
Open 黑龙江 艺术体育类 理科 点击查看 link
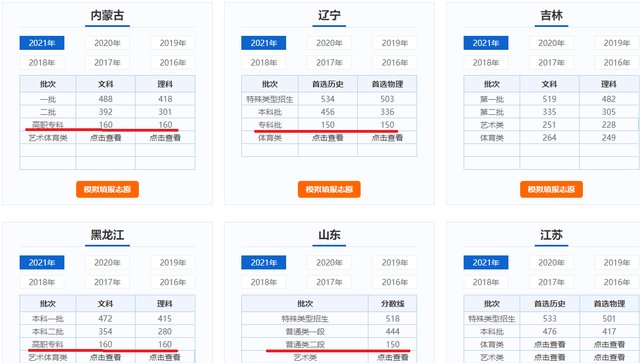pos(165,357)
